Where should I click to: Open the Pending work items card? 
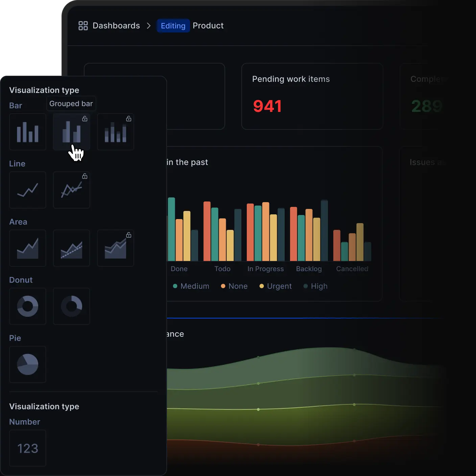point(312,96)
